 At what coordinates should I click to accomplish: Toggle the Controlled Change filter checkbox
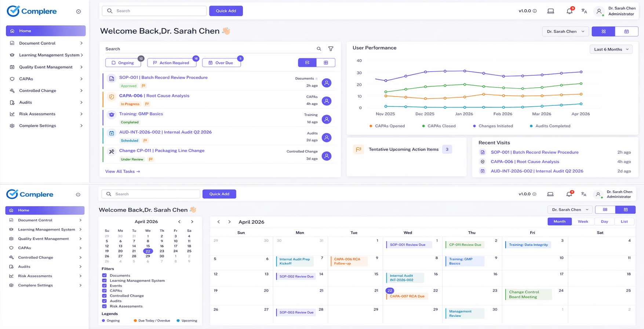[105, 296]
